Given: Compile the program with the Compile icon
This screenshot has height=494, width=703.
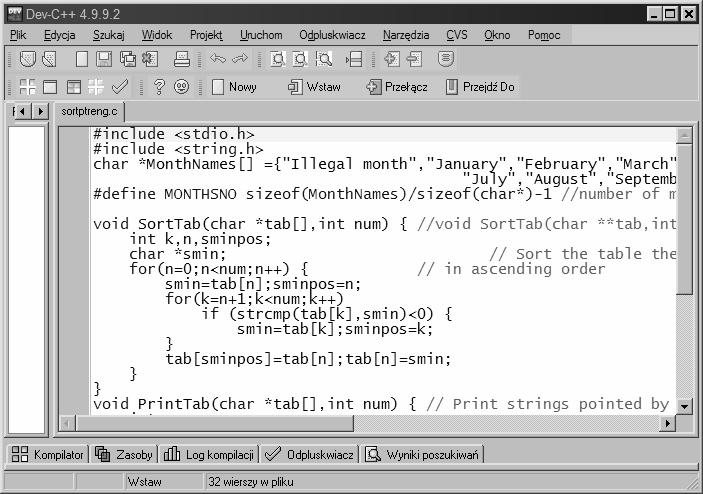Looking at the screenshot, I should (27, 87).
